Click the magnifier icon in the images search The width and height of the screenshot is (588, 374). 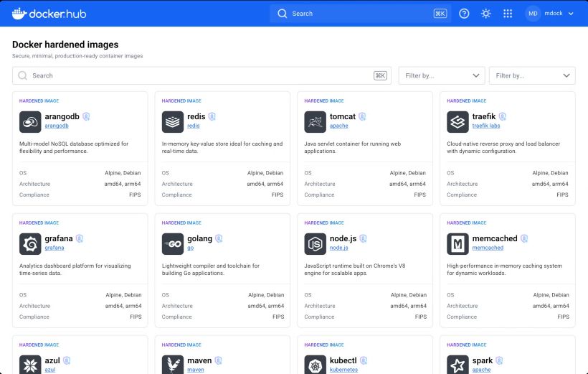pos(22,75)
